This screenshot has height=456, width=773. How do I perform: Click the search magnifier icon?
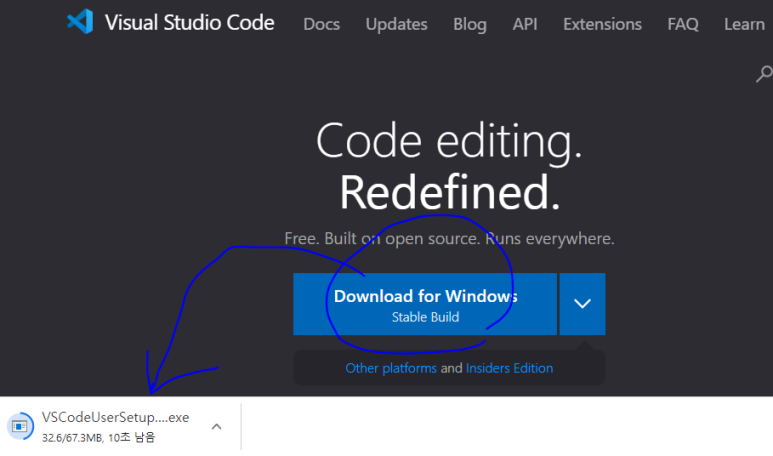[764, 74]
